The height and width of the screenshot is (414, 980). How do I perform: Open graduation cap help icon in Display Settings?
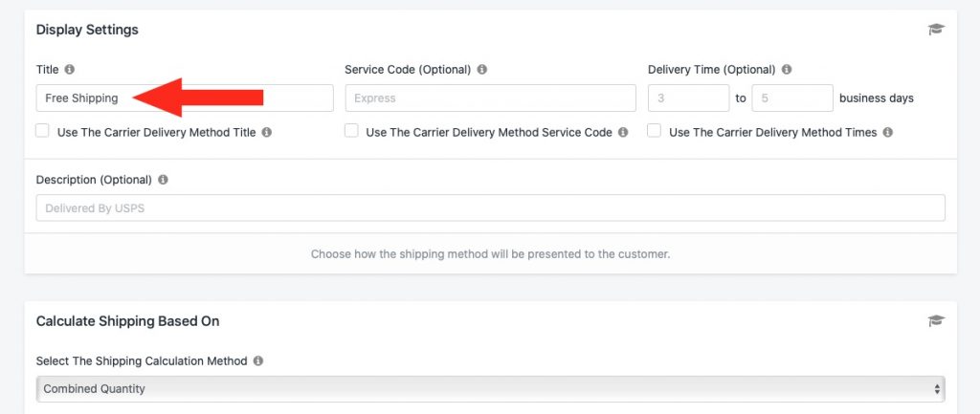click(x=936, y=30)
